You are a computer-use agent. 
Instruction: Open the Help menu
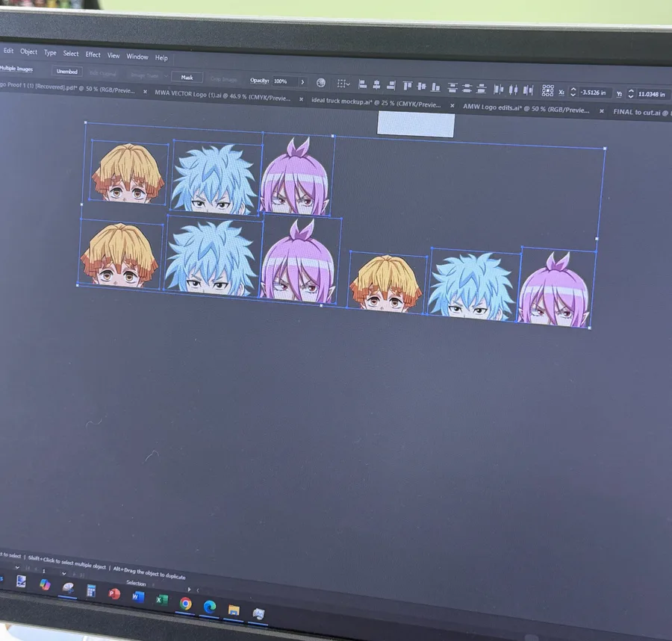pos(161,57)
